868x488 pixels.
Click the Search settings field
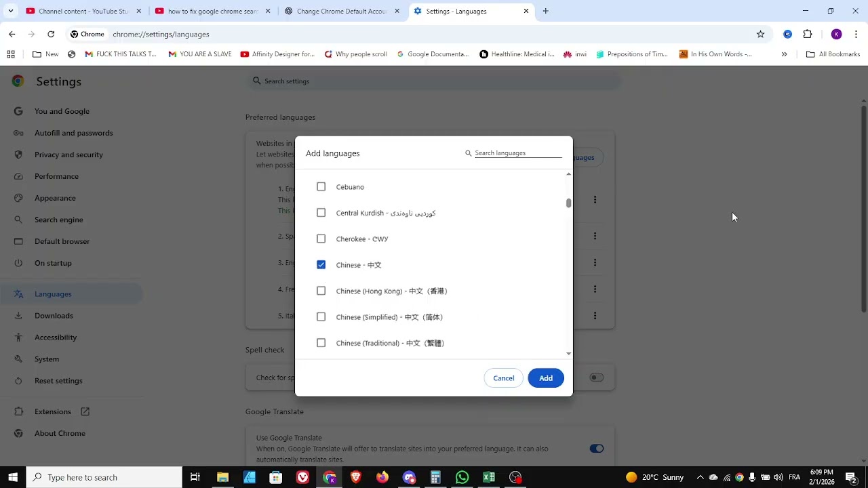434,81
